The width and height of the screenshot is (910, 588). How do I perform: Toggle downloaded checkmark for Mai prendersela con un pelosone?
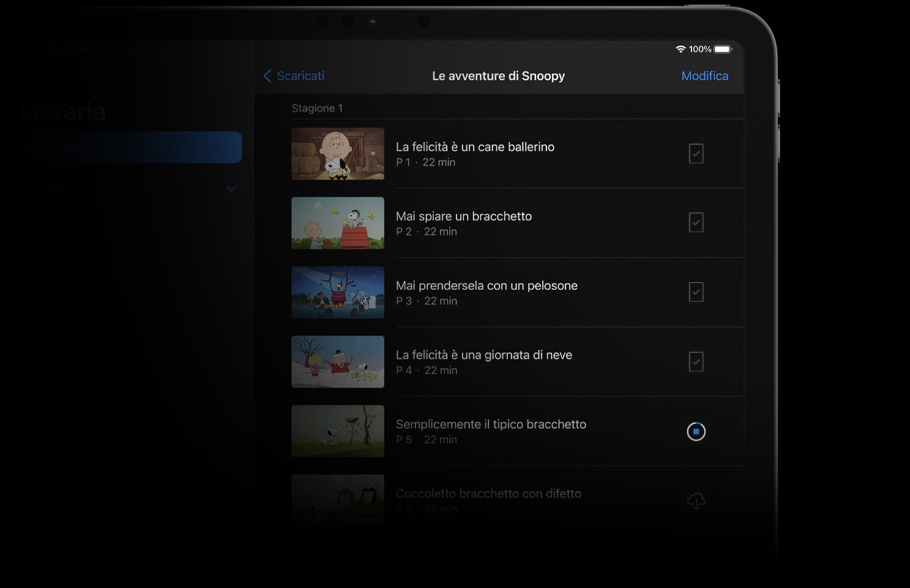point(696,292)
